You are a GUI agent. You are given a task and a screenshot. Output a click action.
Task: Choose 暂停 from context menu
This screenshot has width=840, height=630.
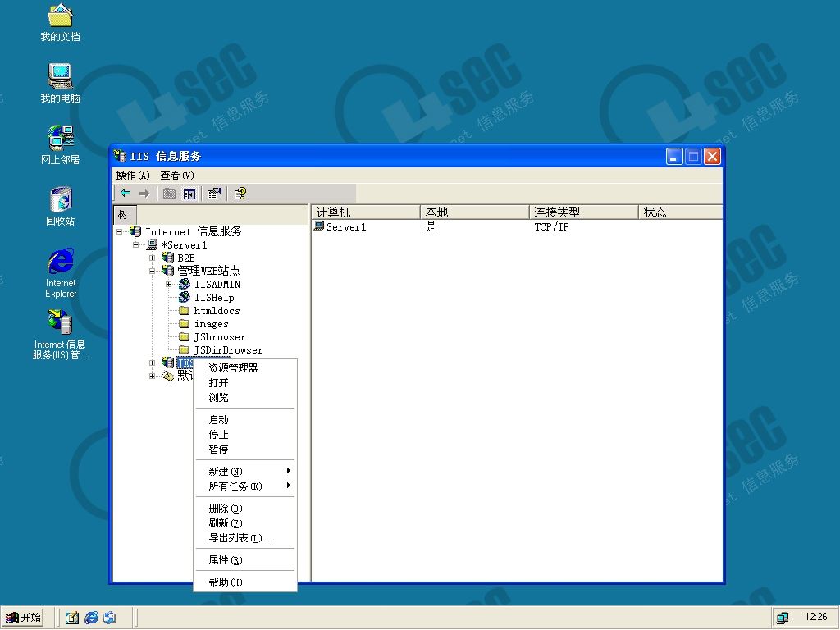244,449
